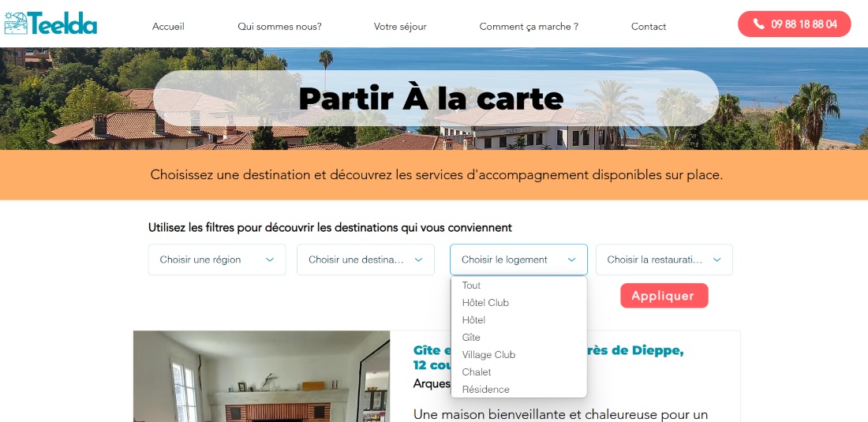Image resolution: width=868 pixels, height=422 pixels.
Task: Open Comment ça marche ? page
Action: 529,26
